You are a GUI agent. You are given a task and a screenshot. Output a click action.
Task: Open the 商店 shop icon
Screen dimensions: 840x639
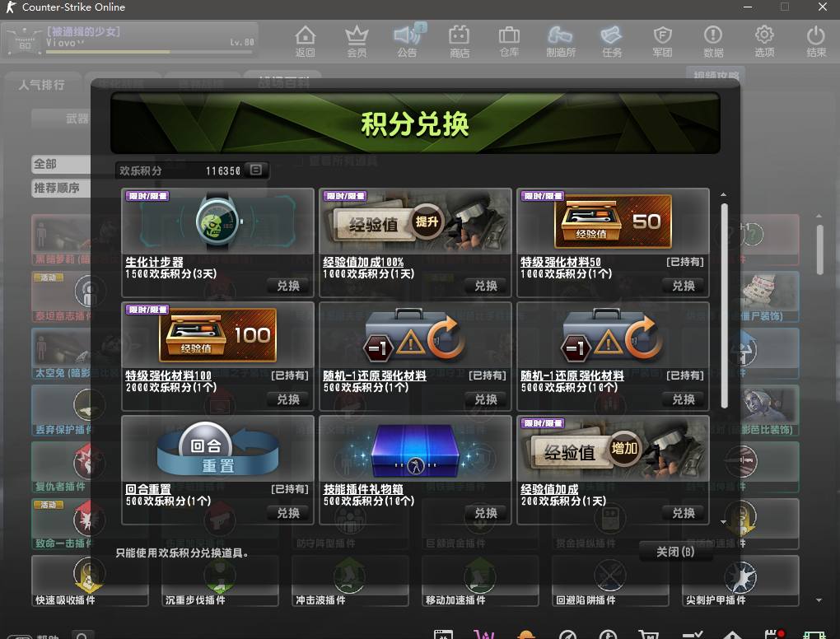click(x=459, y=41)
